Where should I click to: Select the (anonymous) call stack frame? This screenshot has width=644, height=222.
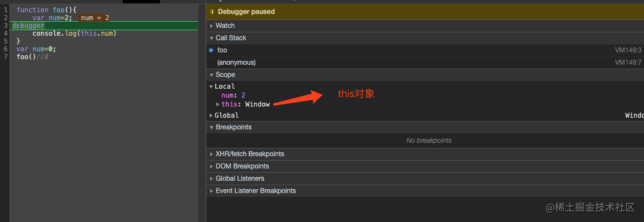[425, 62]
